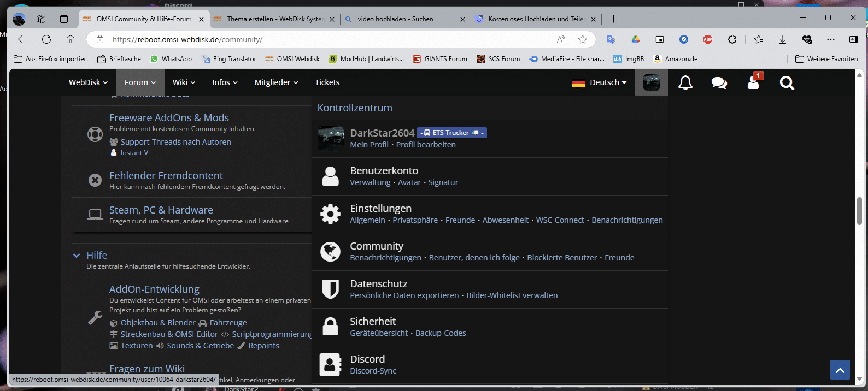Open the Deutsch language dropdown

pyautogui.click(x=600, y=82)
